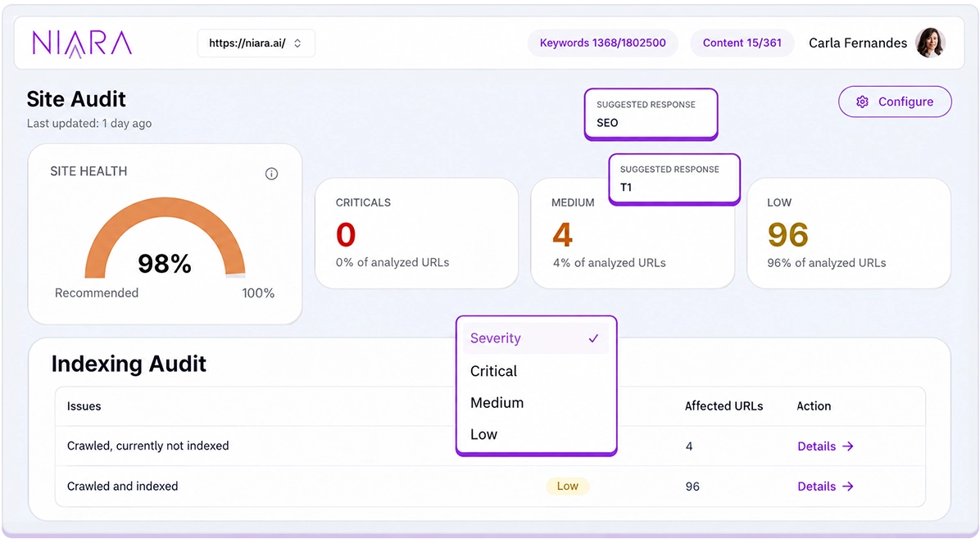The width and height of the screenshot is (980, 539).
Task: Click the gear icon in Configure
Action: click(x=863, y=102)
